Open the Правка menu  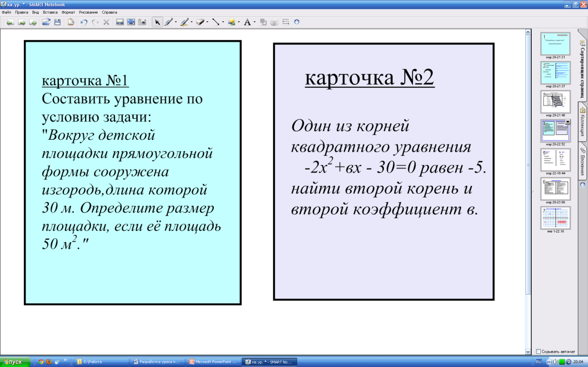(21, 12)
